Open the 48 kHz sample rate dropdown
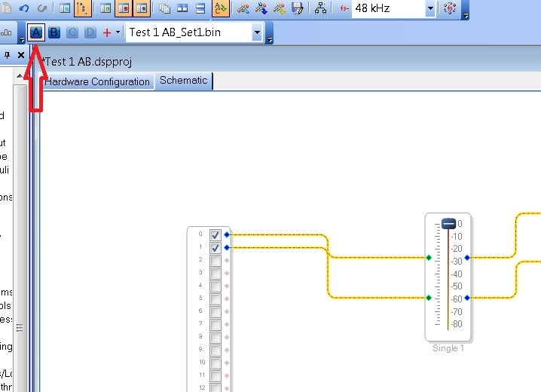 430,8
